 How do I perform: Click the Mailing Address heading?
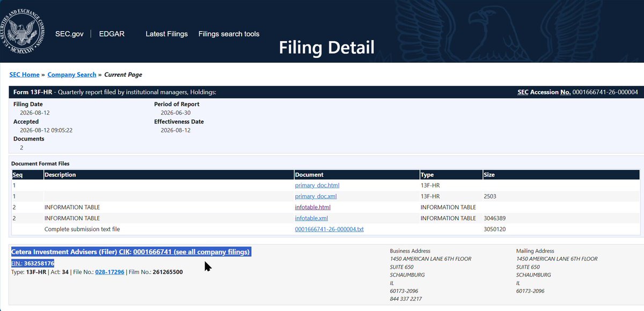535,251
